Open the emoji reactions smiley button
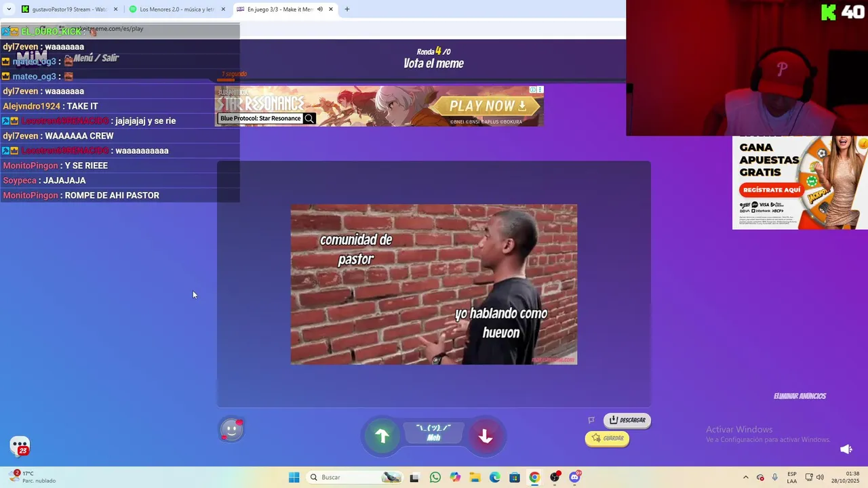Image resolution: width=868 pixels, height=488 pixels. pos(231,430)
